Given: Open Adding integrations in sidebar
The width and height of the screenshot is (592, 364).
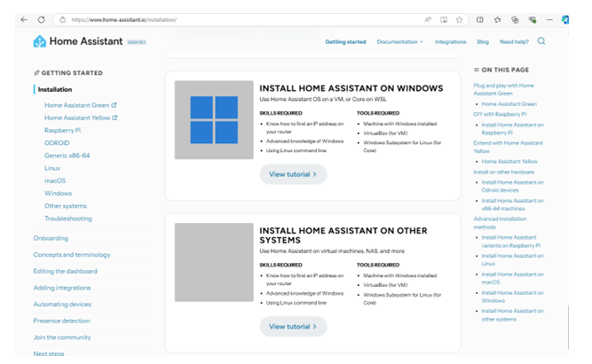Looking at the screenshot, I should [62, 288].
